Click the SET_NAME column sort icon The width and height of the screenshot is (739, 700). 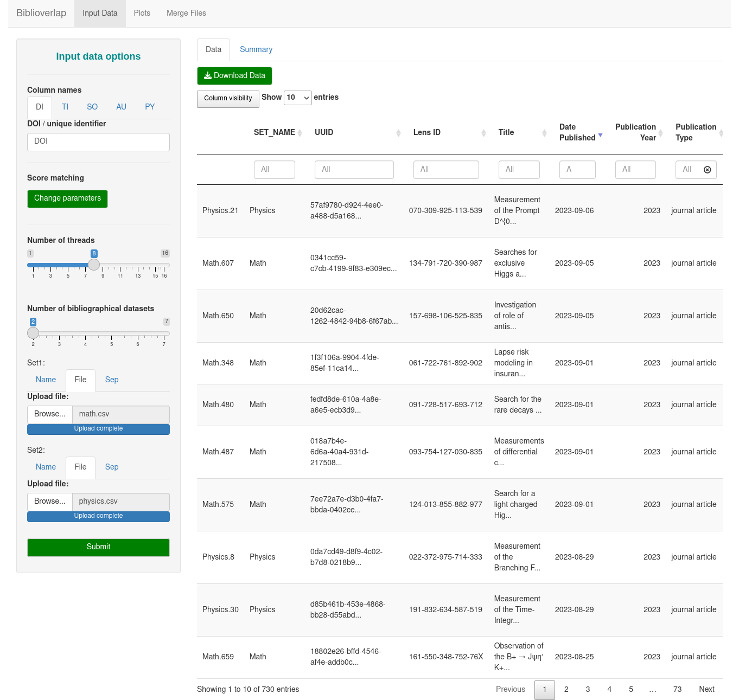click(x=300, y=133)
